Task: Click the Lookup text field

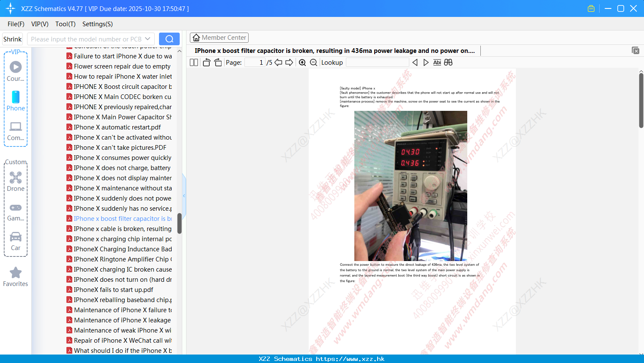Action: [377, 63]
